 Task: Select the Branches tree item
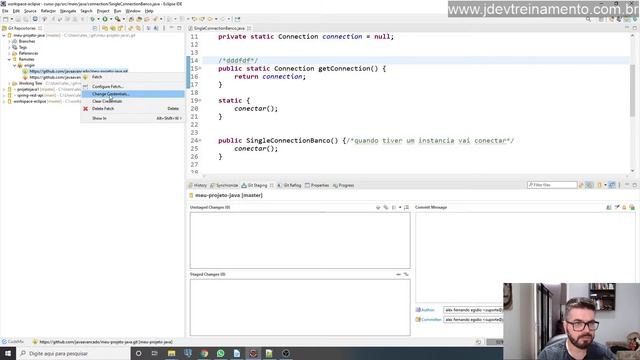pos(27,41)
